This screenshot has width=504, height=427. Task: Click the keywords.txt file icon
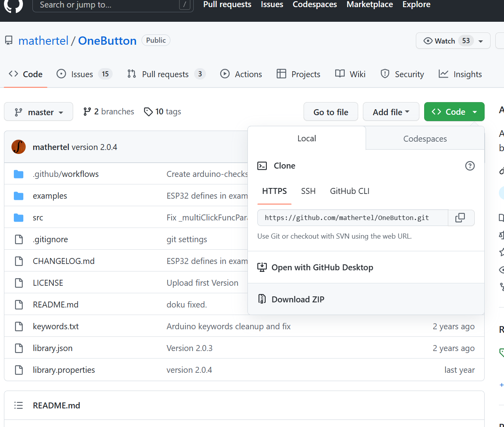[19, 326]
